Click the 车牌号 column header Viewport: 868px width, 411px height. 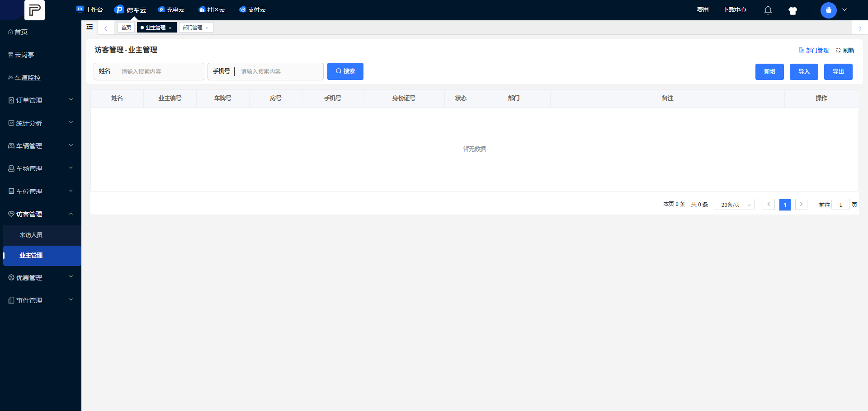[x=223, y=98]
